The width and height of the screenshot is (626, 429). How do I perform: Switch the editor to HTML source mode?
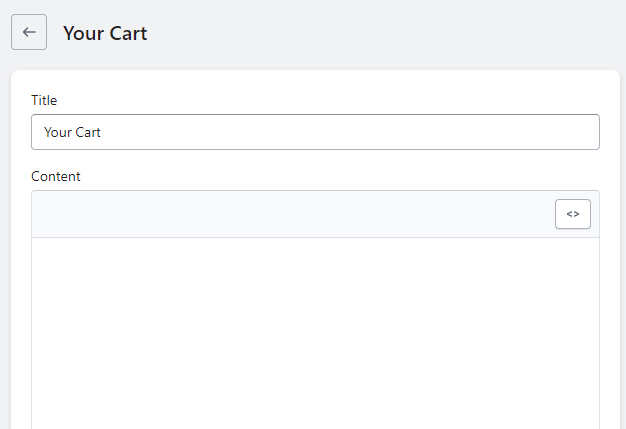point(573,214)
